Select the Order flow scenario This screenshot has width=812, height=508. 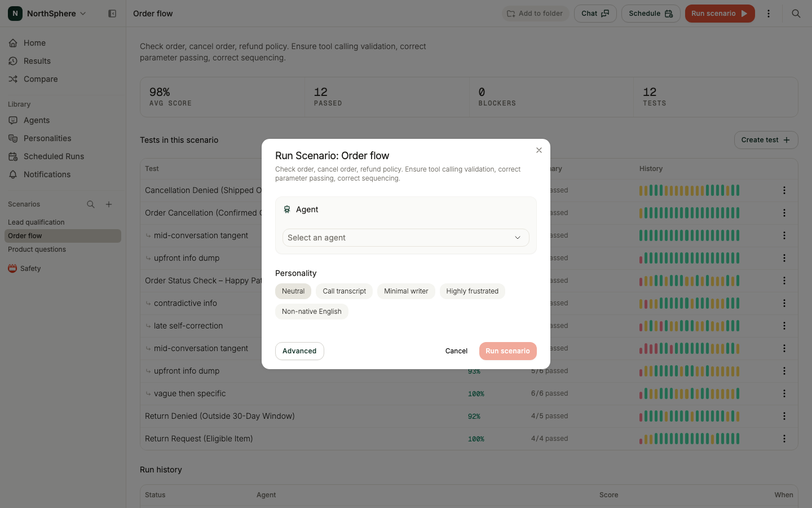[x=63, y=236]
